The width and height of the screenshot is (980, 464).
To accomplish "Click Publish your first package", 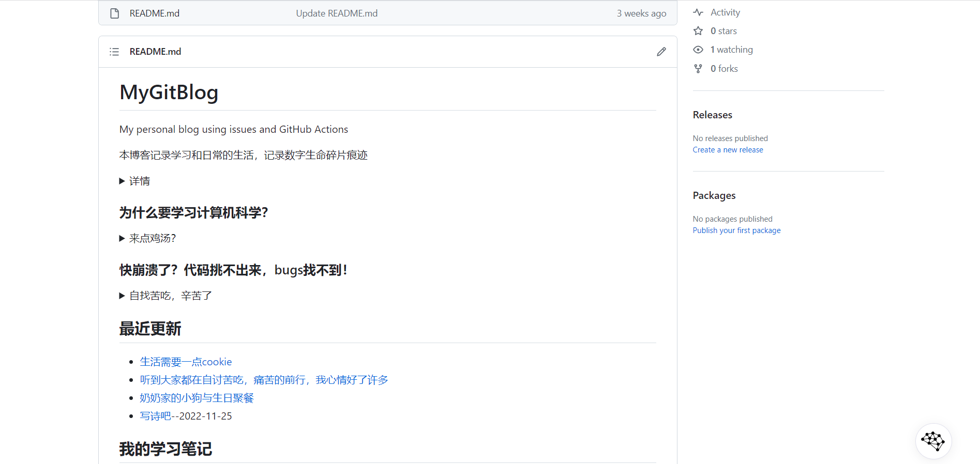I will 737,230.
